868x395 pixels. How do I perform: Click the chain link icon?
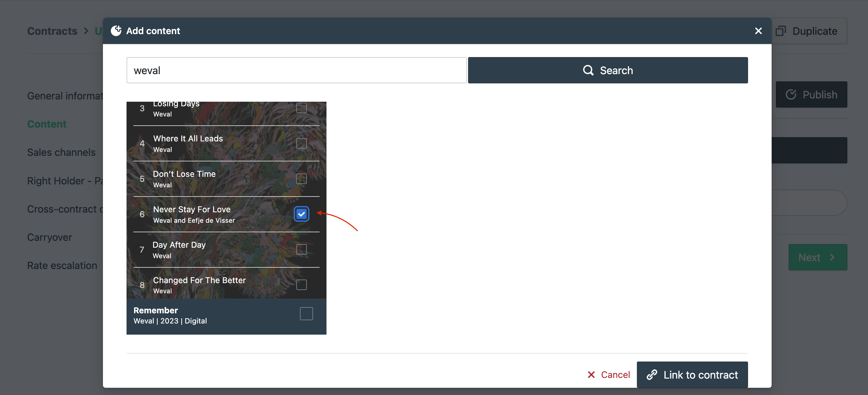(652, 375)
